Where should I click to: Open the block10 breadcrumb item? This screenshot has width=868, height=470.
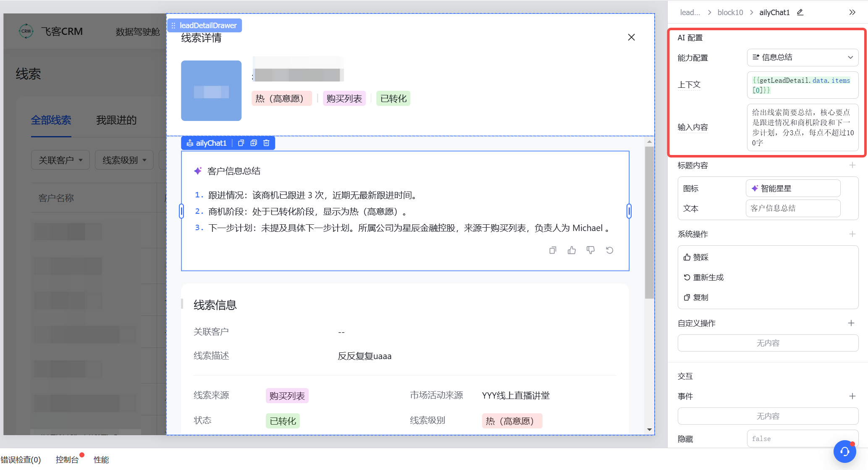coord(730,13)
